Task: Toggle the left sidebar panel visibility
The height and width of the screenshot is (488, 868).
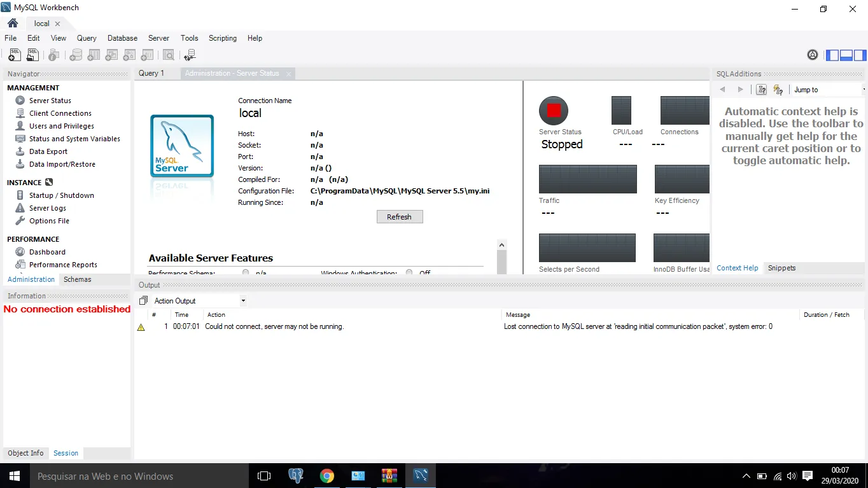Action: click(x=832, y=55)
